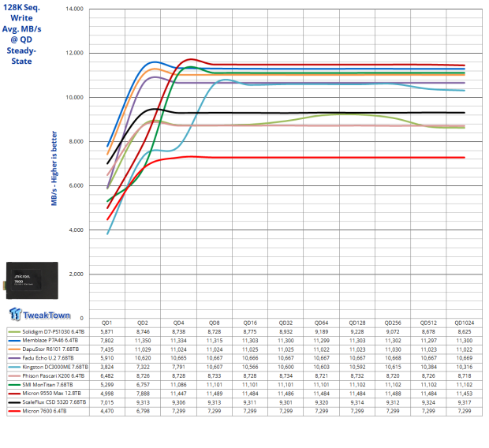
Task: Click ScaleFlux's QD1 value 7,015
Action: tap(107, 402)
